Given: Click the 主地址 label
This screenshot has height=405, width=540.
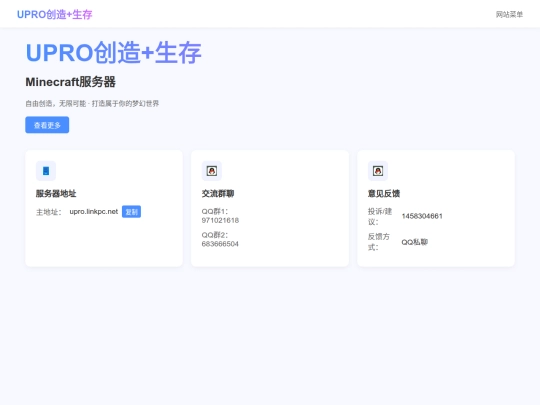Looking at the screenshot, I should coord(49,212).
